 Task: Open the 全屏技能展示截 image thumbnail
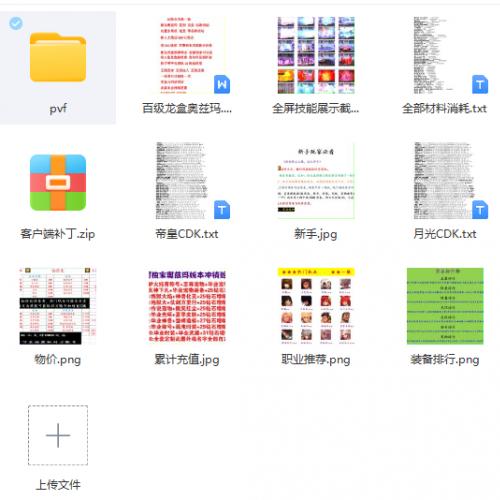(x=316, y=55)
